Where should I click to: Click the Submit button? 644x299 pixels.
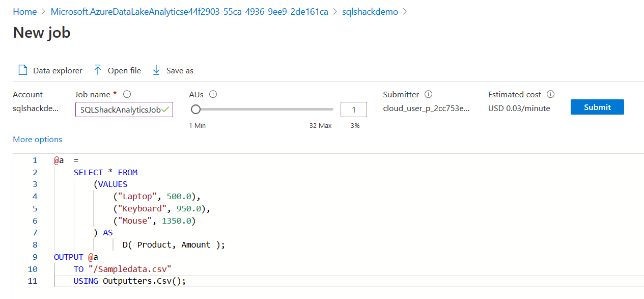point(597,107)
